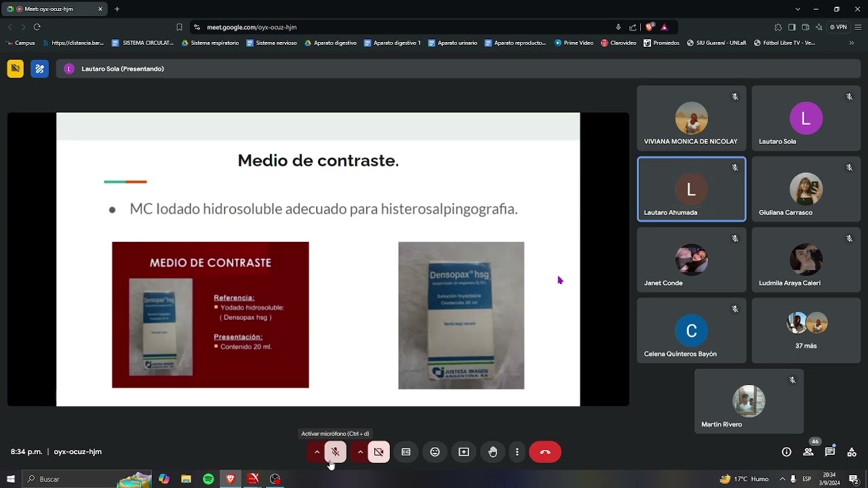
Task: Show more bookmarks overflow chevron
Action: pos(852,43)
